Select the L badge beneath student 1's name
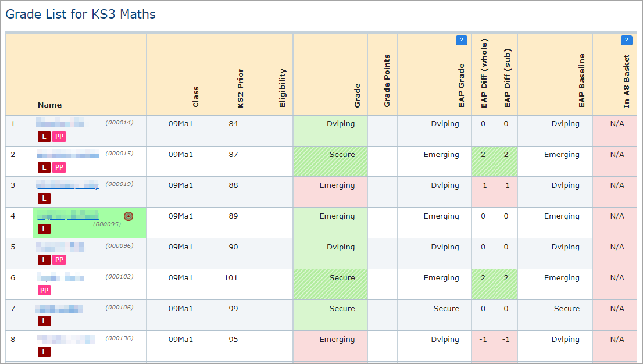The width and height of the screenshot is (643, 364). pyautogui.click(x=44, y=137)
